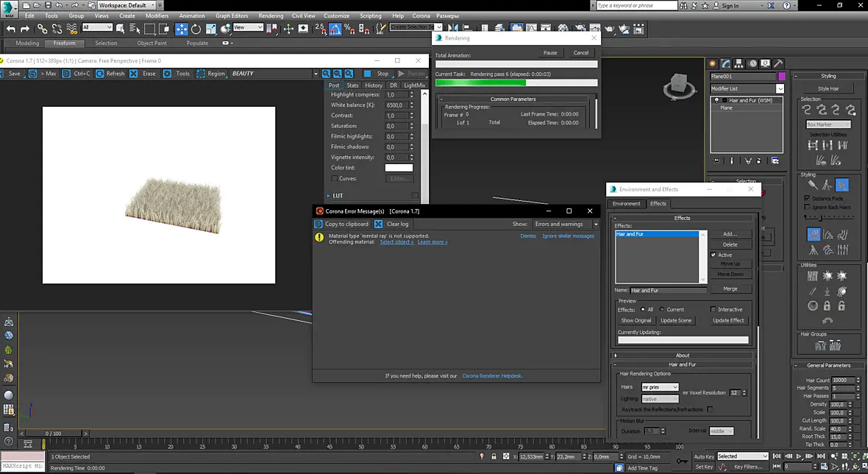The height and width of the screenshot is (474, 868).
Task: Click the purple object color swatch
Action: pos(782,77)
